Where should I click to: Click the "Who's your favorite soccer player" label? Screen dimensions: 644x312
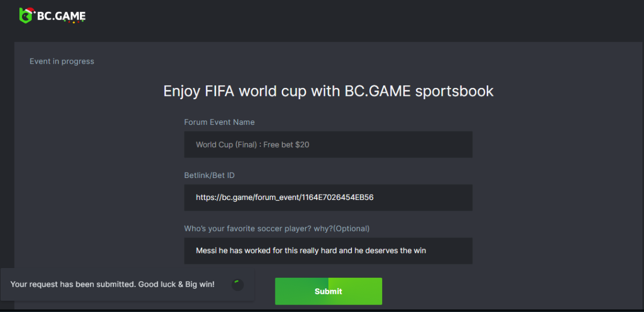click(276, 228)
